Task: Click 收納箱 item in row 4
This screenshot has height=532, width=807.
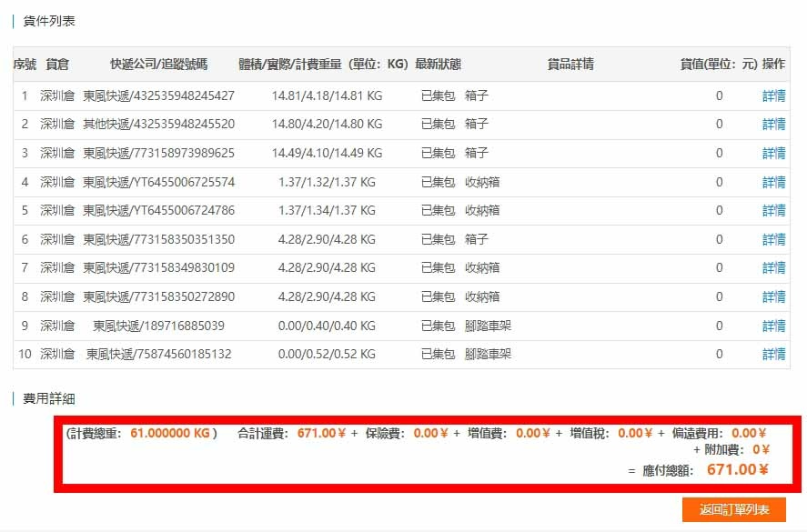Action: point(482,182)
